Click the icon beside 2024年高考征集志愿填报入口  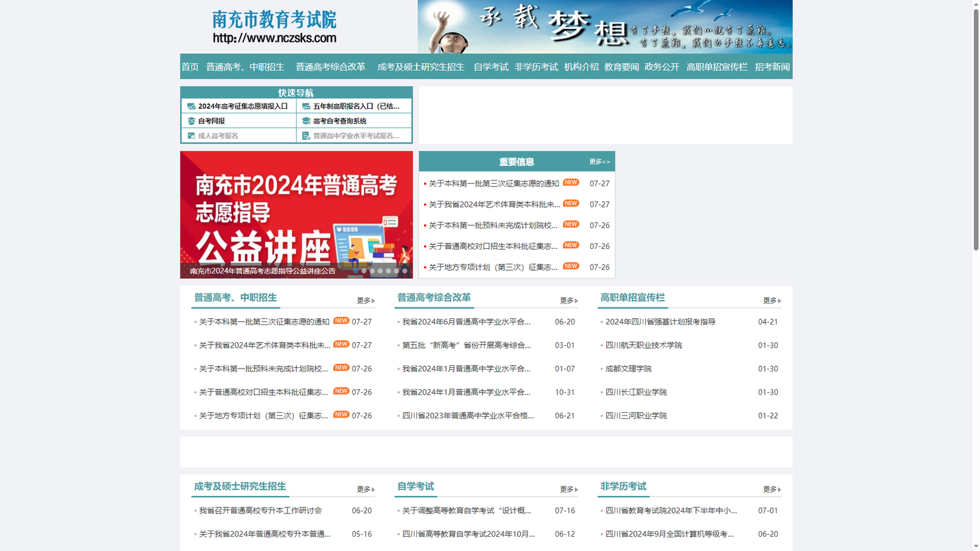pos(191,106)
